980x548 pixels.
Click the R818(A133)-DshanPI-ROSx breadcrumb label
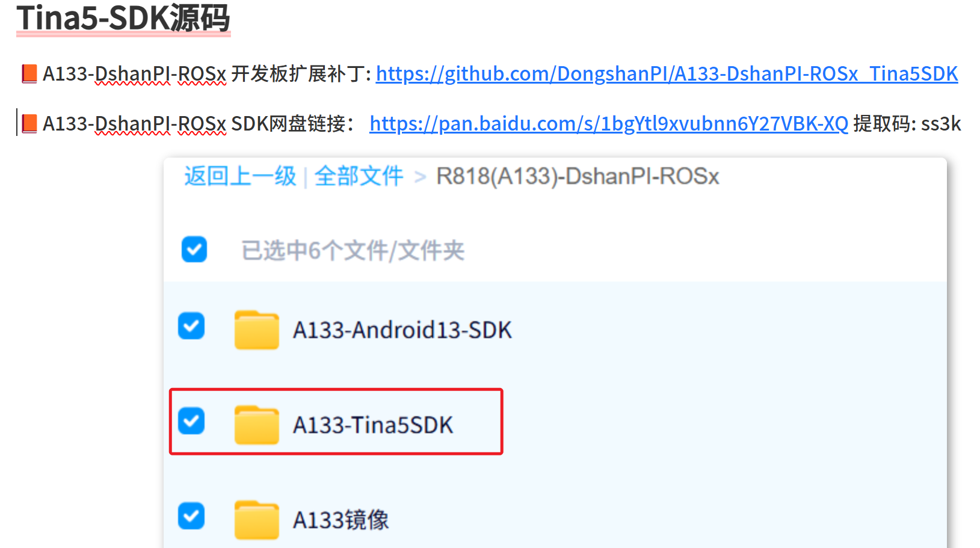click(578, 176)
